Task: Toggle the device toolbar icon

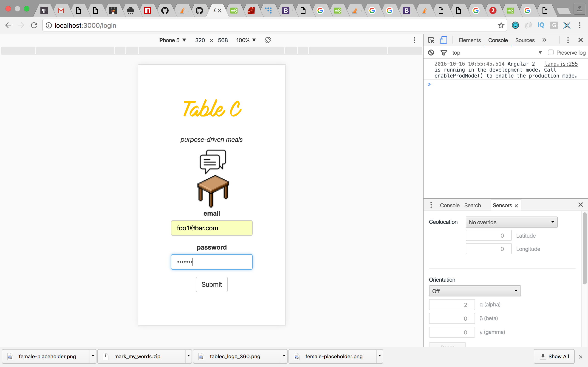Action: tap(443, 40)
